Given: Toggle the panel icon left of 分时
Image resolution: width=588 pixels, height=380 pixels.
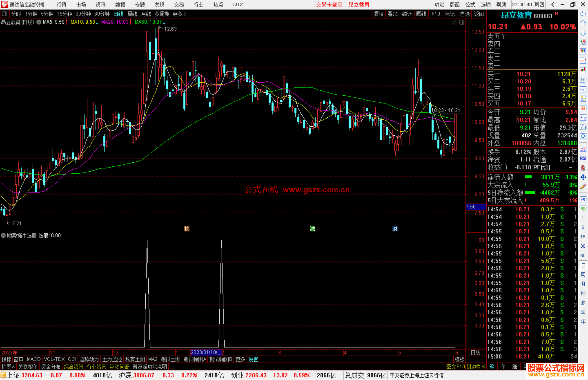Looking at the screenshot, I should [5, 14].
